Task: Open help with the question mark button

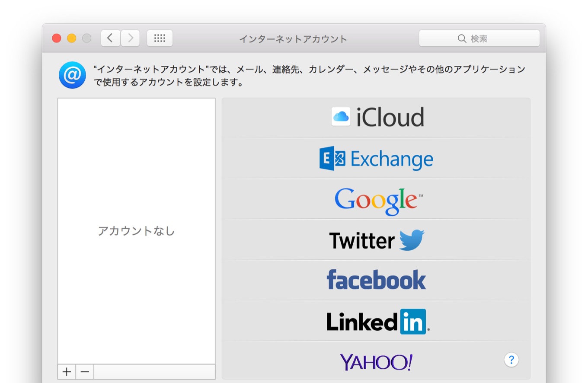Action: tap(511, 360)
